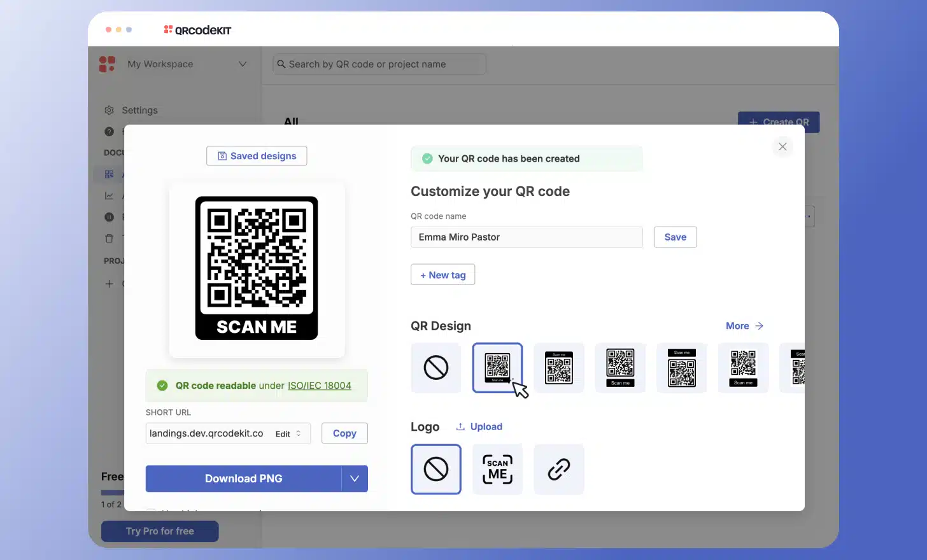Image resolution: width=927 pixels, height=560 pixels.
Task: Choose QR design with bottom Scan me bar
Action: tap(620, 368)
